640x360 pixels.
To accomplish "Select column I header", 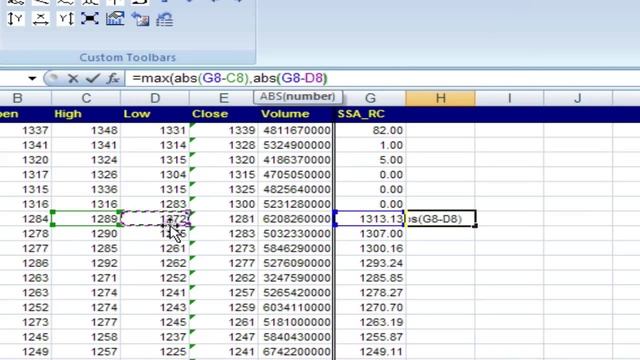I will click(x=509, y=98).
